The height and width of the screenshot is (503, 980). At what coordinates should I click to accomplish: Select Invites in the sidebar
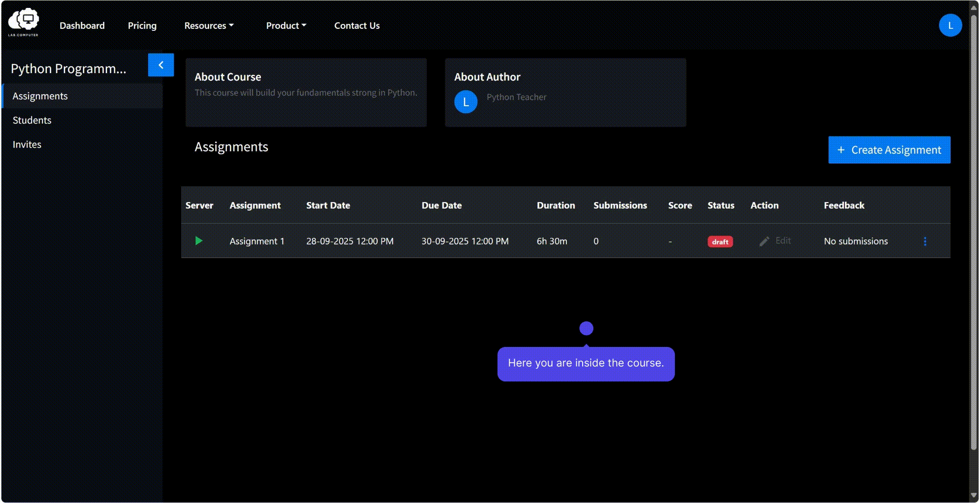82,144
